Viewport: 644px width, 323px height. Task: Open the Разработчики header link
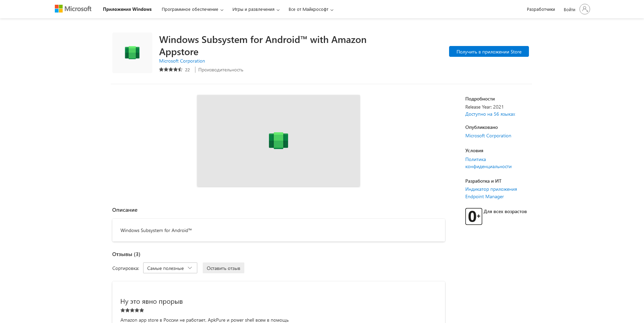540,9
